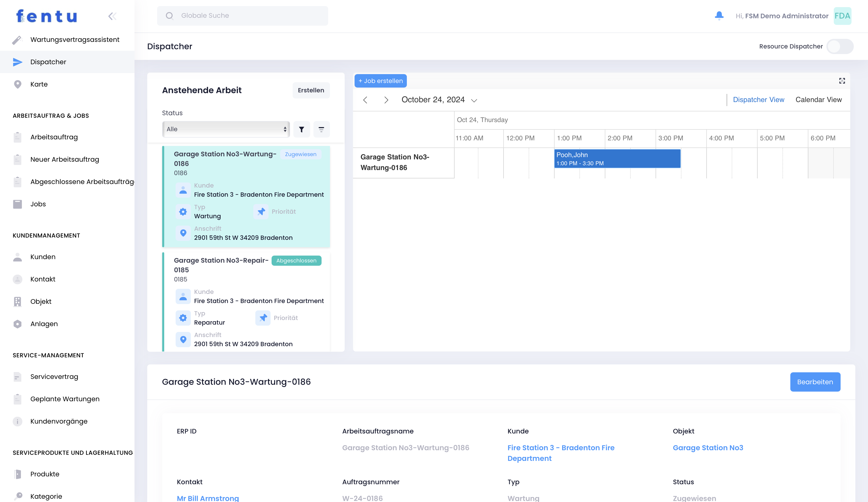Click the Zugewiesen status badge

tap(300, 154)
